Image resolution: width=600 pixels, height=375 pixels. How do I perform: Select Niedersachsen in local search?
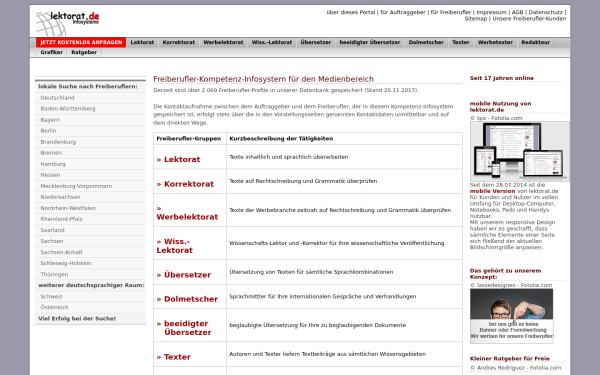[90, 197]
